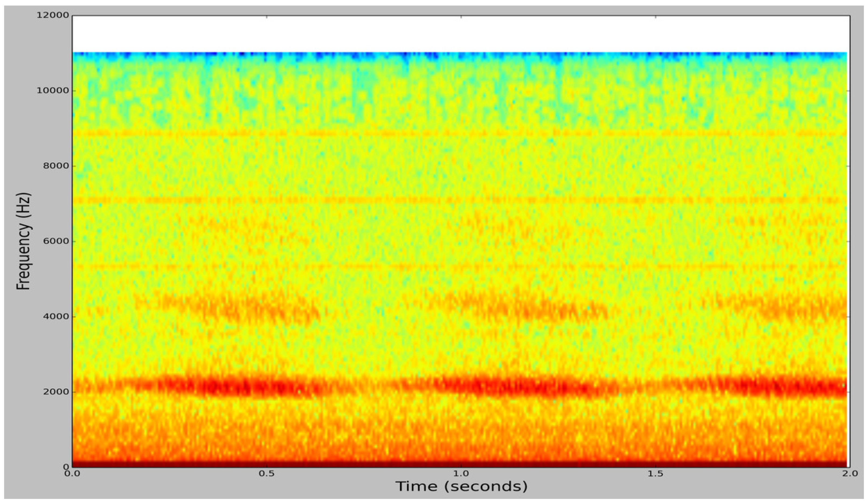Click the 0.0 time axis label
The image size is (868, 504).
point(72,473)
